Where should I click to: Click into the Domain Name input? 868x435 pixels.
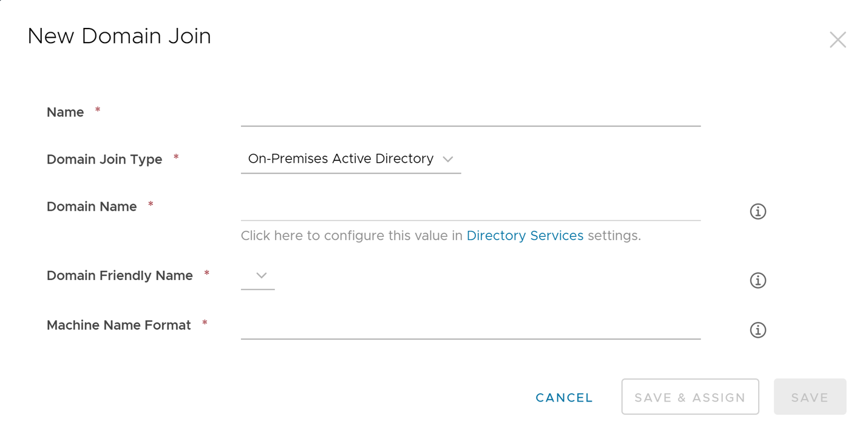470,209
